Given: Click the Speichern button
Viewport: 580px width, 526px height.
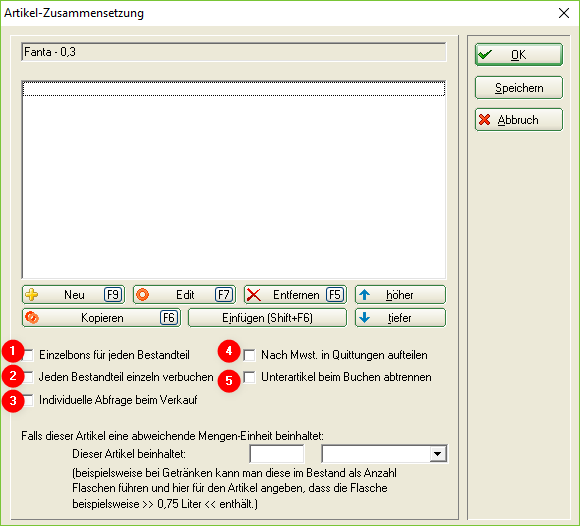Looking at the screenshot, I should [x=519, y=88].
